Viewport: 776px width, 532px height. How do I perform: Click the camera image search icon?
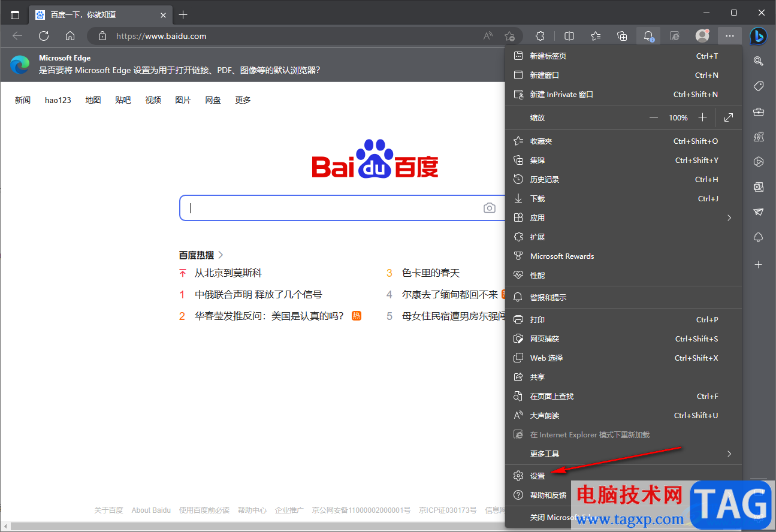[x=490, y=208]
